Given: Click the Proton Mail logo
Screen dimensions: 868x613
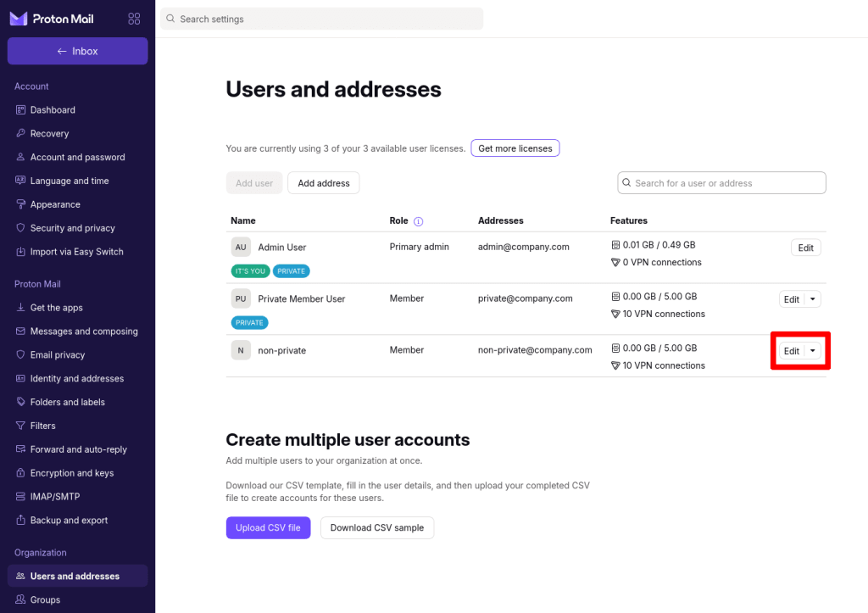Looking at the screenshot, I should pos(52,19).
